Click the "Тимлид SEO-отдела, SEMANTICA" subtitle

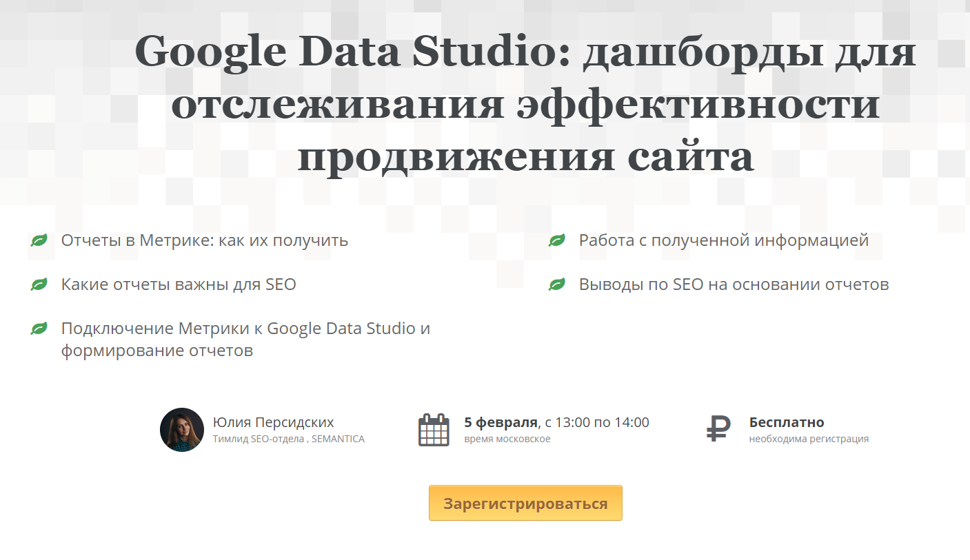288,439
